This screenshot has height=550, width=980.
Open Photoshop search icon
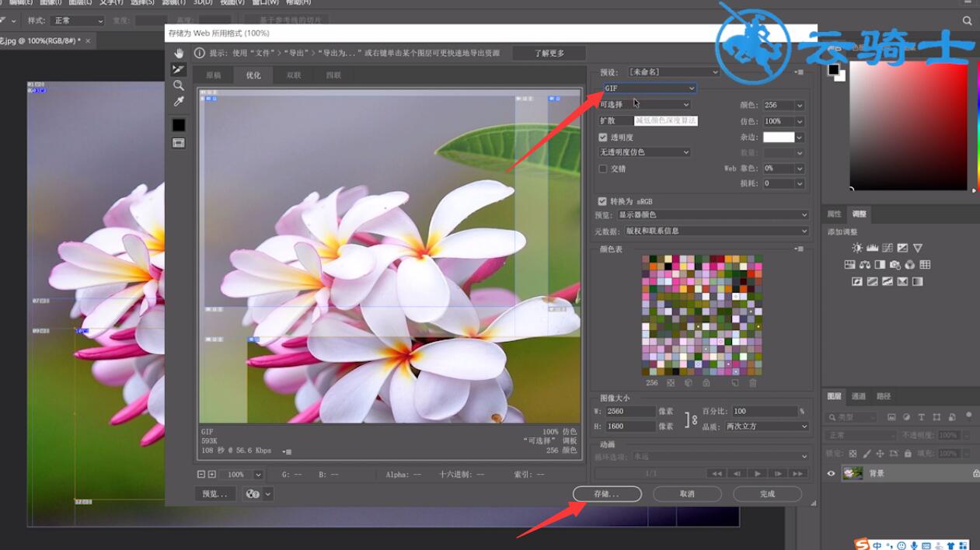pos(968,21)
